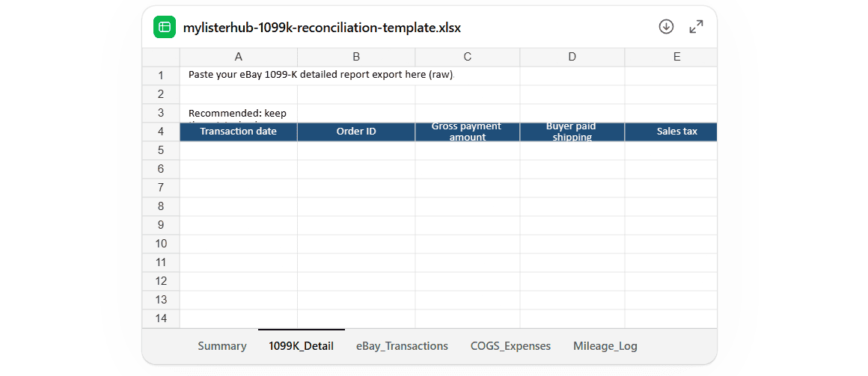Image resolution: width=868 pixels, height=376 pixels.
Task: Select row 11 header
Action: 161,262
